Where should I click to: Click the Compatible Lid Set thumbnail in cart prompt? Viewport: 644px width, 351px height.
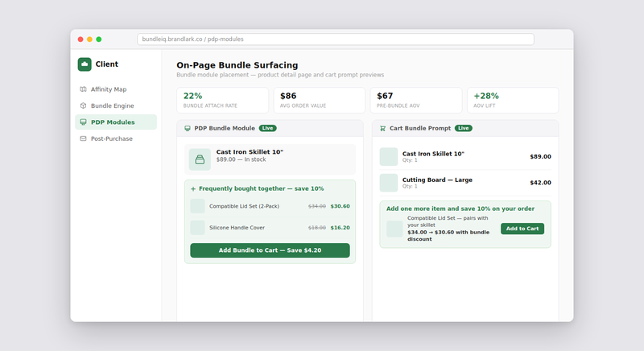394,229
